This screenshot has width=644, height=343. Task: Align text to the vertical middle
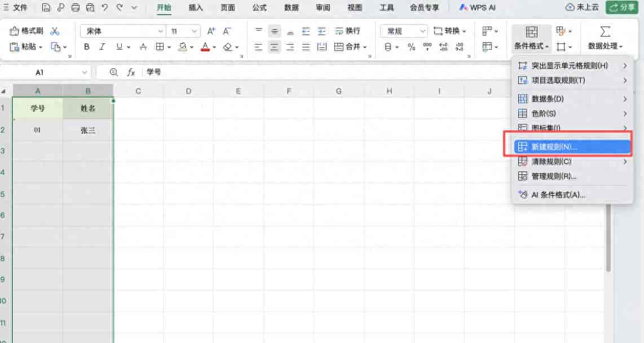[274, 31]
